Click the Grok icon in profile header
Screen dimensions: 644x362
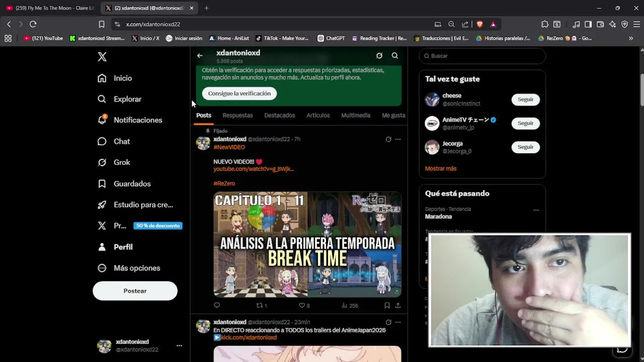pos(379,56)
